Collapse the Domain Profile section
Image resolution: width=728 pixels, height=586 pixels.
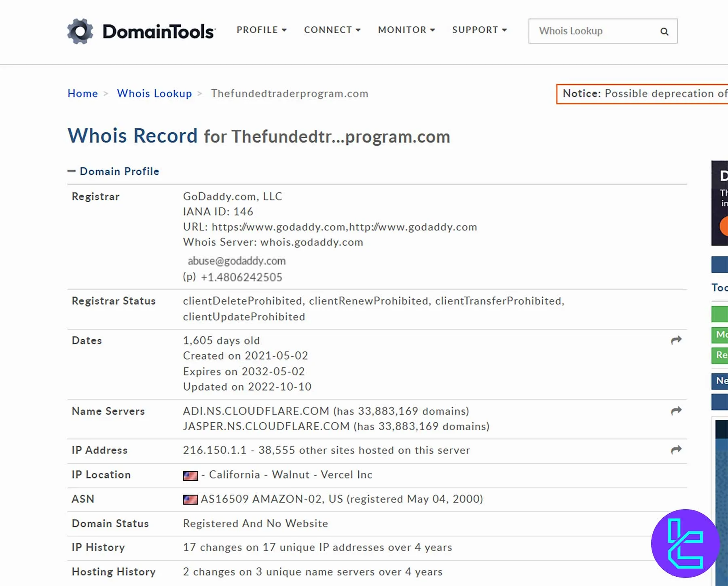point(72,171)
